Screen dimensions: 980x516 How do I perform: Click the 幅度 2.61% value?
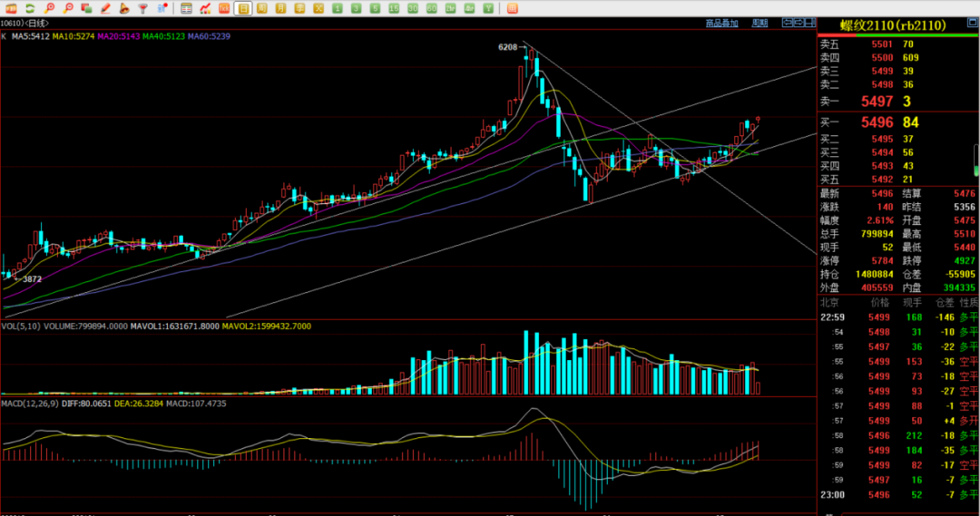pos(880,220)
